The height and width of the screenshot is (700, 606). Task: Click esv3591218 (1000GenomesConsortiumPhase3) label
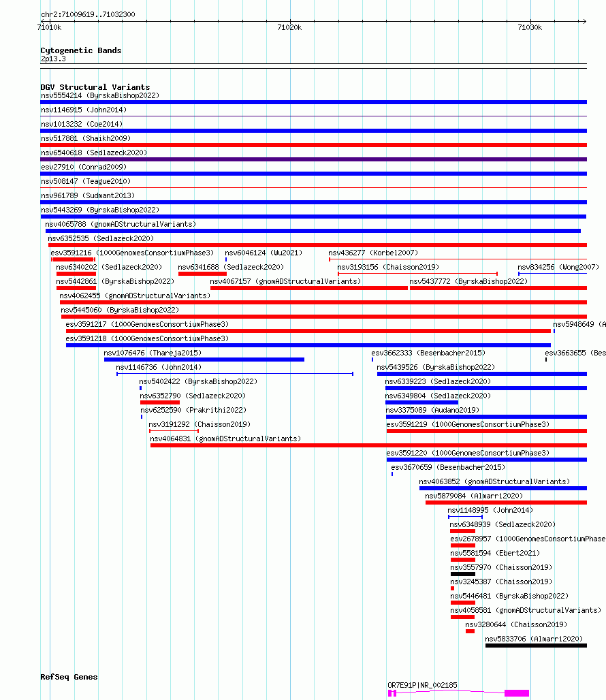coord(147,338)
